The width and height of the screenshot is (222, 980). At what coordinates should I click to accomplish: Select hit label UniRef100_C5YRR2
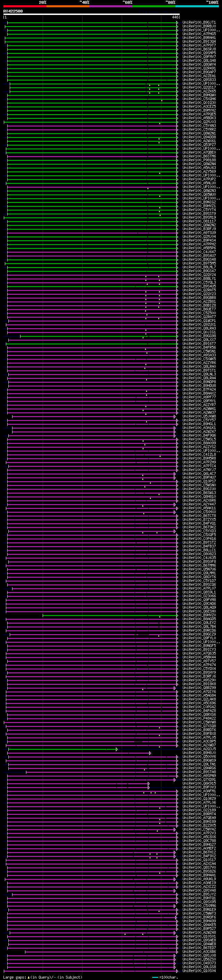(x=199, y=129)
